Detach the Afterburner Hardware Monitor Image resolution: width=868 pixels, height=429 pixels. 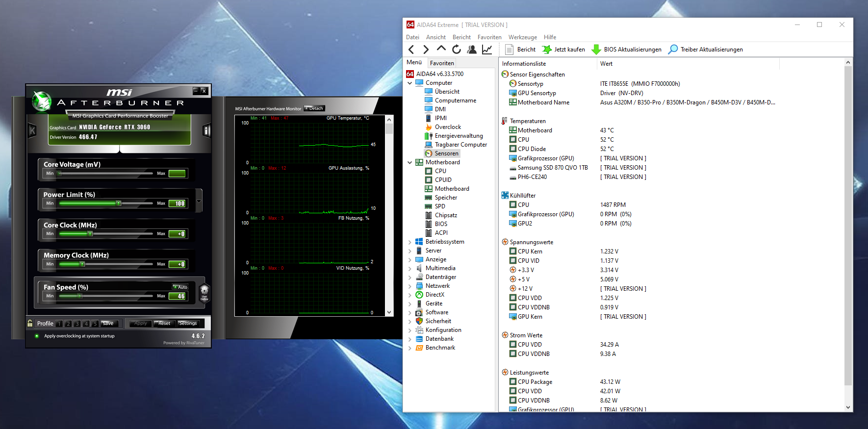point(314,108)
